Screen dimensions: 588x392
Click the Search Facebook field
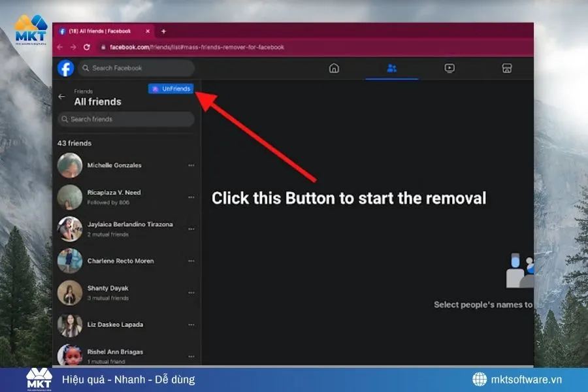(x=136, y=68)
